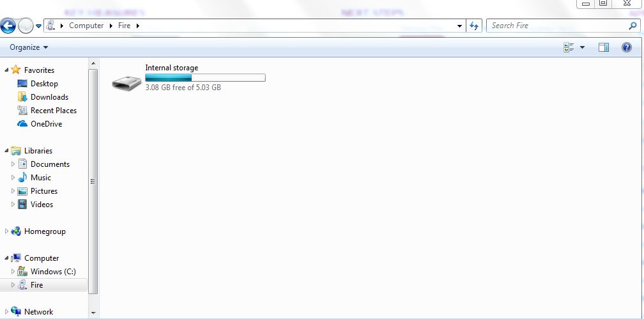Image resolution: width=644 pixels, height=319 pixels.
Task: Expand the Music library
Action: coord(13,178)
